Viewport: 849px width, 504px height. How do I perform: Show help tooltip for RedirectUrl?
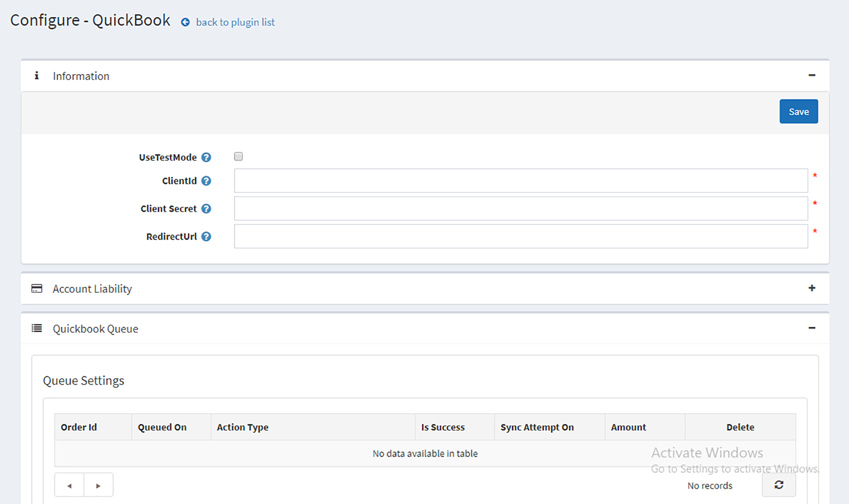(x=206, y=237)
